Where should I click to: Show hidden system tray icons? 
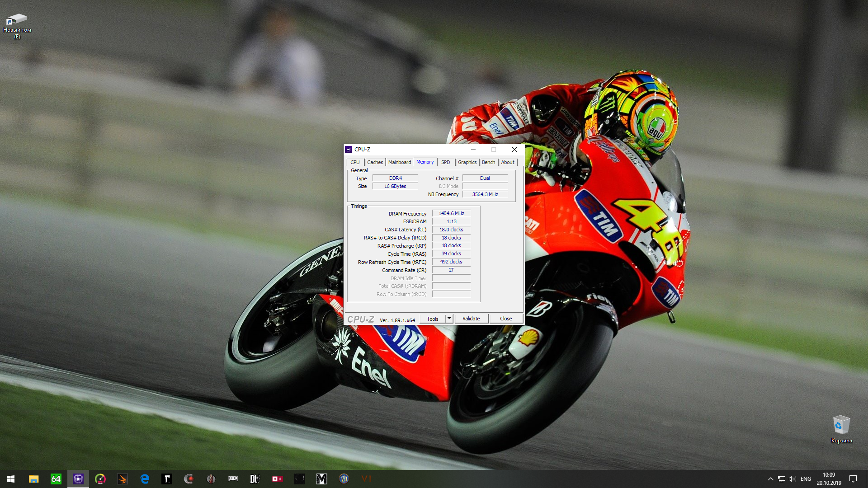pos(770,479)
